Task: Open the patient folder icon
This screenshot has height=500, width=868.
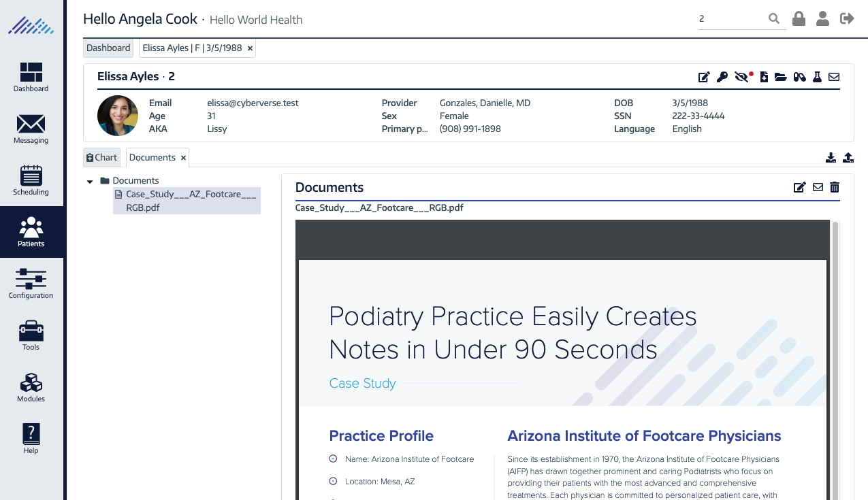Action: point(780,77)
